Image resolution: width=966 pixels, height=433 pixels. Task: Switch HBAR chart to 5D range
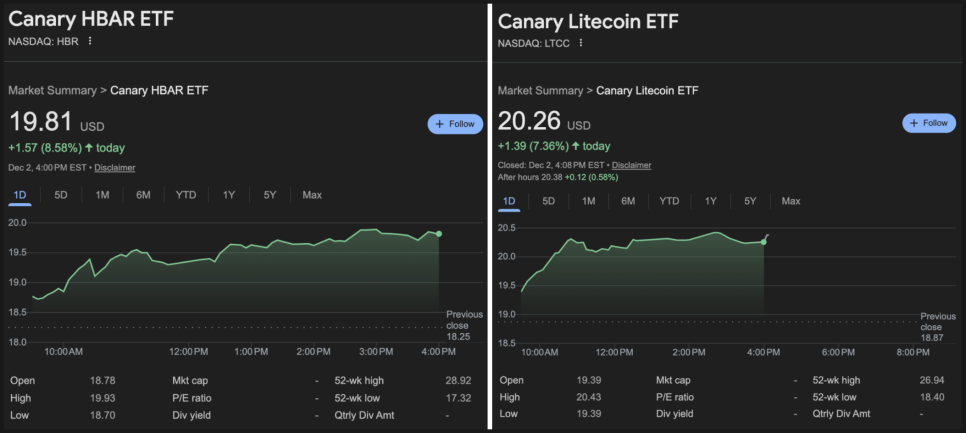pos(61,194)
